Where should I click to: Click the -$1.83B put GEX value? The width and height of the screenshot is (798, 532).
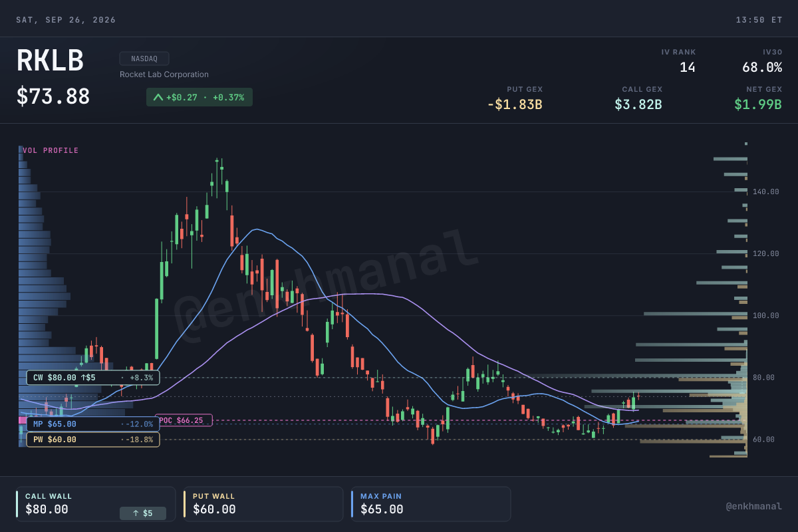click(515, 104)
